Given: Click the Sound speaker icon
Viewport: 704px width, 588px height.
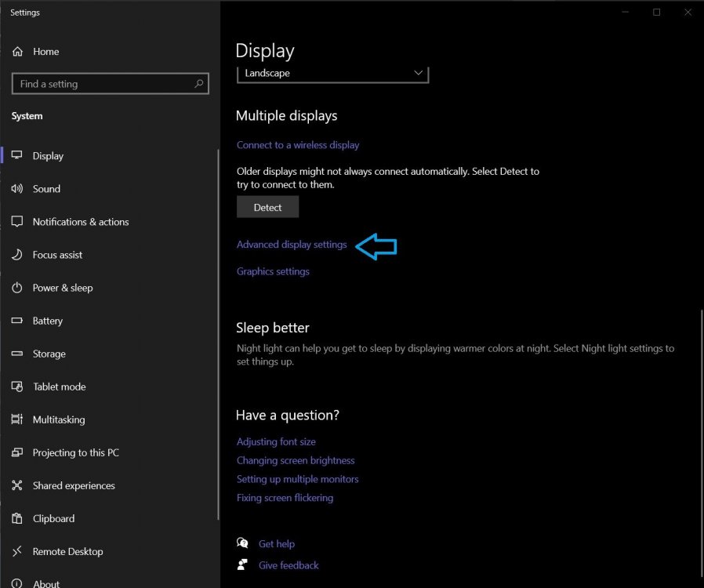Looking at the screenshot, I should point(17,188).
